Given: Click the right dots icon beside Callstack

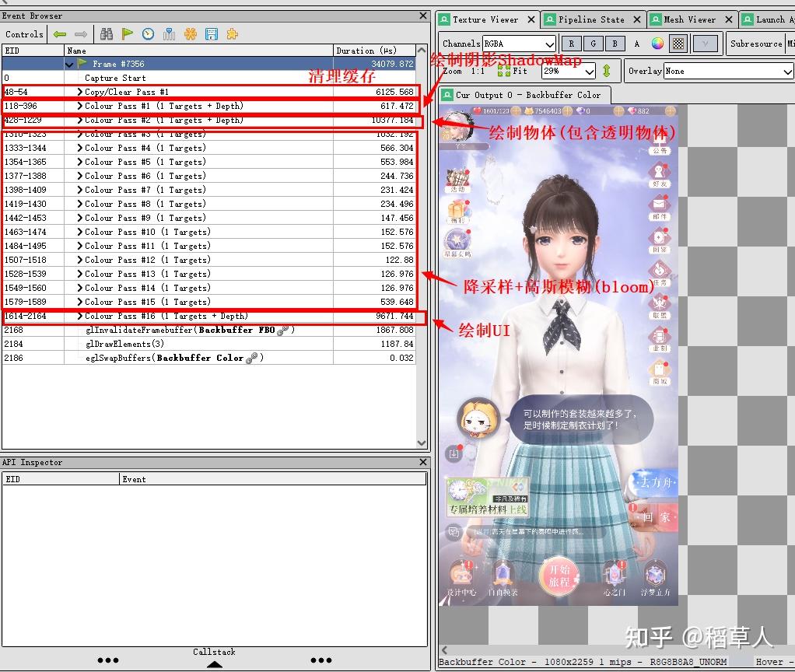Looking at the screenshot, I should point(321,660).
